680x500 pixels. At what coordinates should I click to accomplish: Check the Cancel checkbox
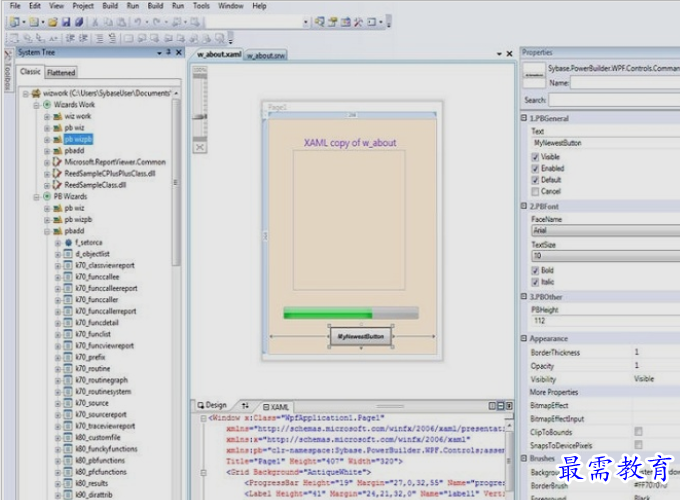pyautogui.click(x=536, y=191)
